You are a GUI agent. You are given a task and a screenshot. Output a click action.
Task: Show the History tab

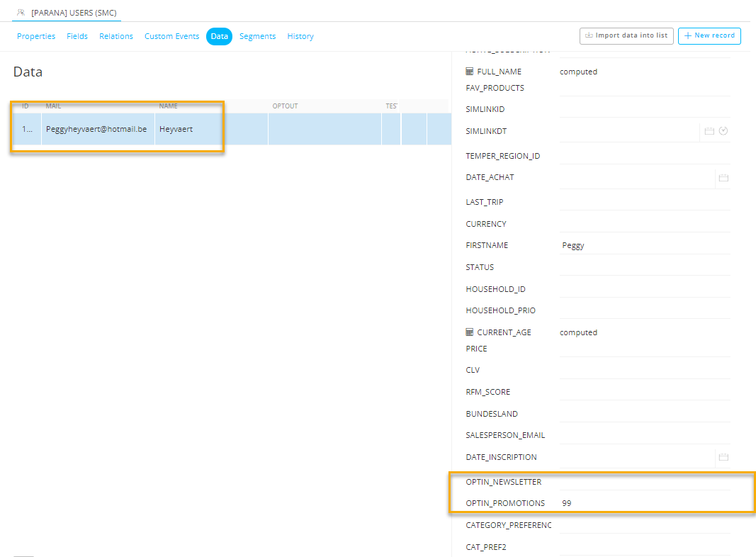[300, 36]
